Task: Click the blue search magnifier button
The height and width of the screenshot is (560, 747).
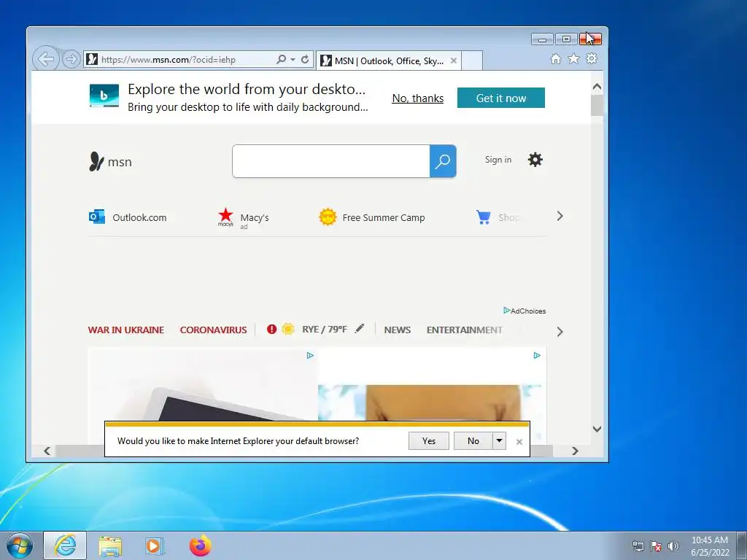Action: pos(443,161)
